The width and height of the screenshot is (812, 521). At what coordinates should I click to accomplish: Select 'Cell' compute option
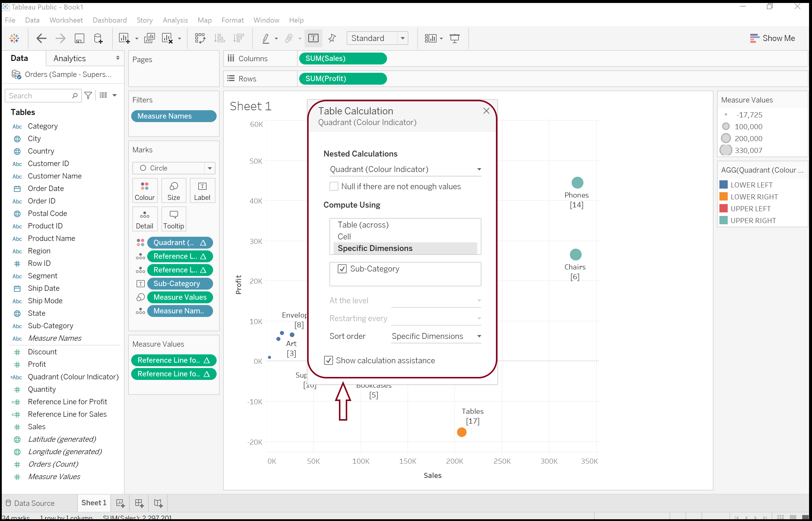[344, 237]
